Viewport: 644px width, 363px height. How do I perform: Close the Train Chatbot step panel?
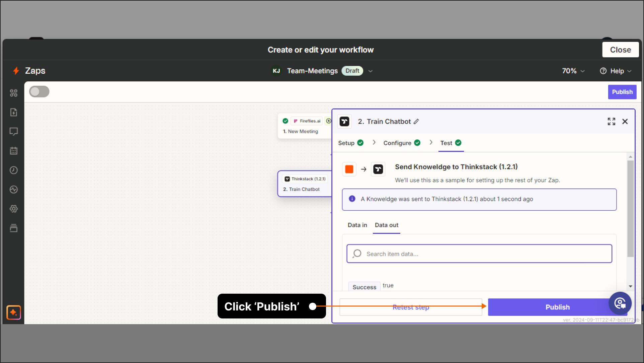pos(625,122)
